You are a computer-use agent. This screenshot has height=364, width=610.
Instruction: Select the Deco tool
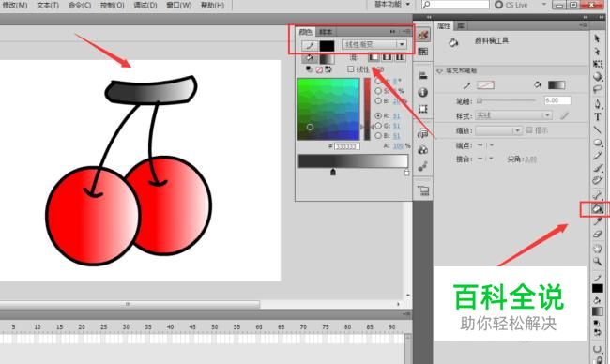tap(598, 180)
